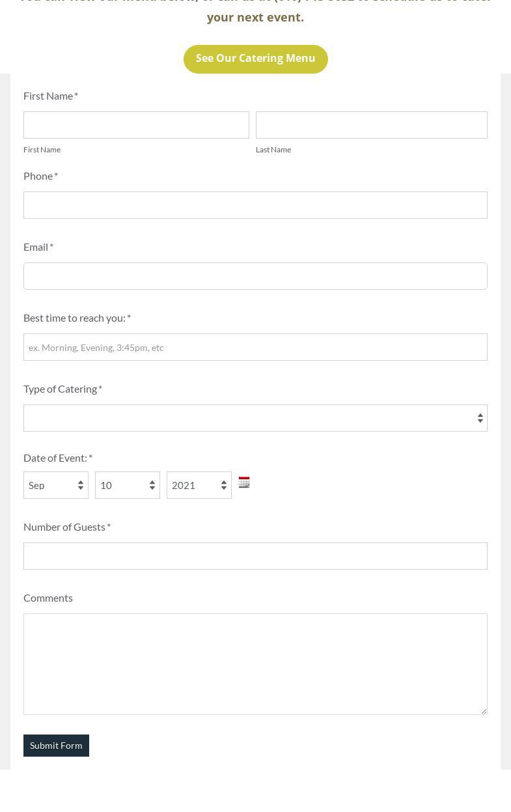Click inside the Email input field
The image size is (511, 812).
255,276
